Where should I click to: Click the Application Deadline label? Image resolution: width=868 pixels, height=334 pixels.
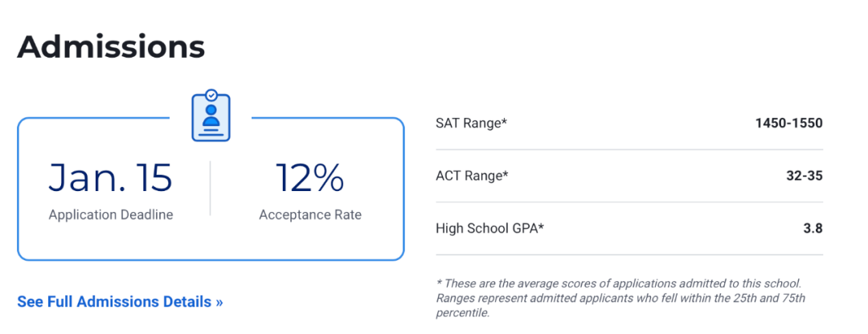click(x=111, y=214)
